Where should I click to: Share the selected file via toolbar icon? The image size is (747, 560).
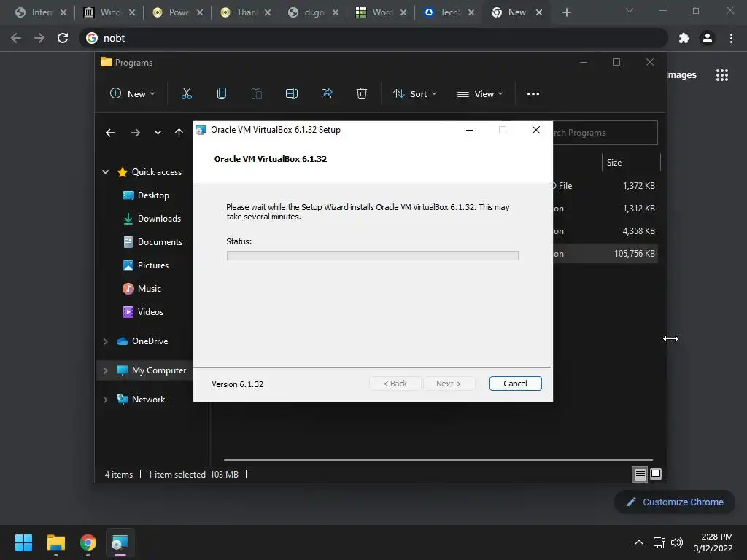(x=327, y=93)
